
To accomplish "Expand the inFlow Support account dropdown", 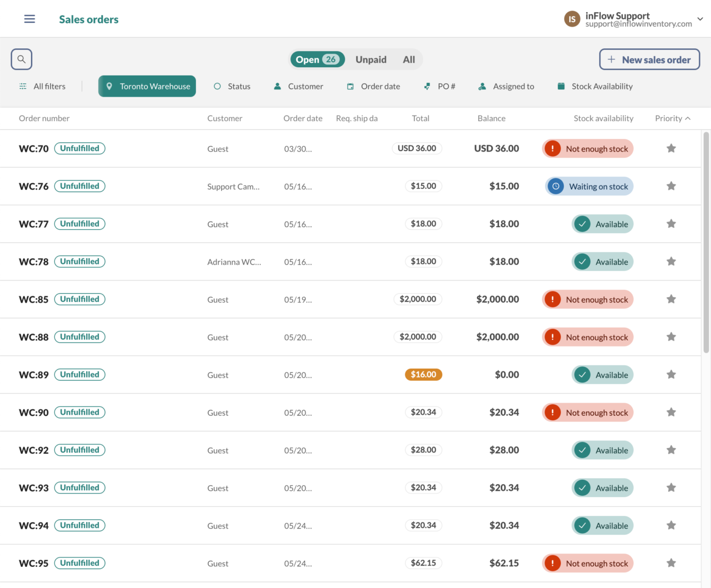I will point(699,18).
